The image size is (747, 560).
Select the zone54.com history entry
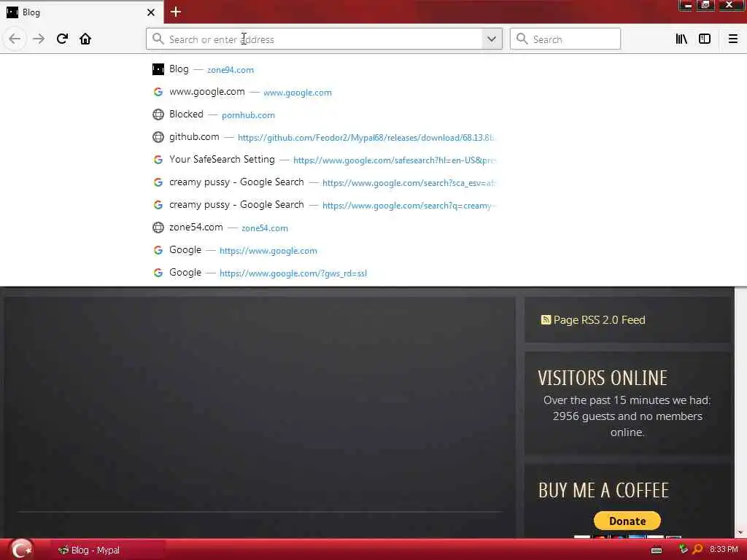pyautogui.click(x=324, y=227)
